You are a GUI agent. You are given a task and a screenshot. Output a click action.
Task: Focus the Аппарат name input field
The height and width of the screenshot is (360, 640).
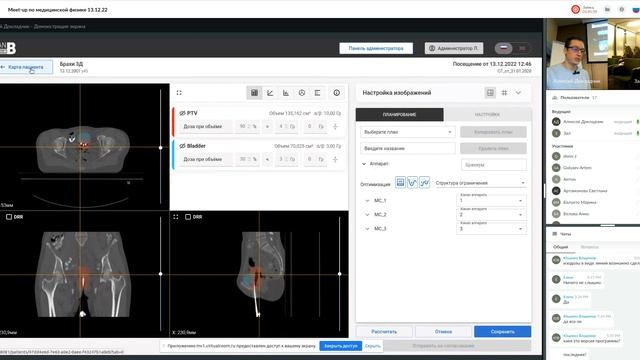coord(493,164)
